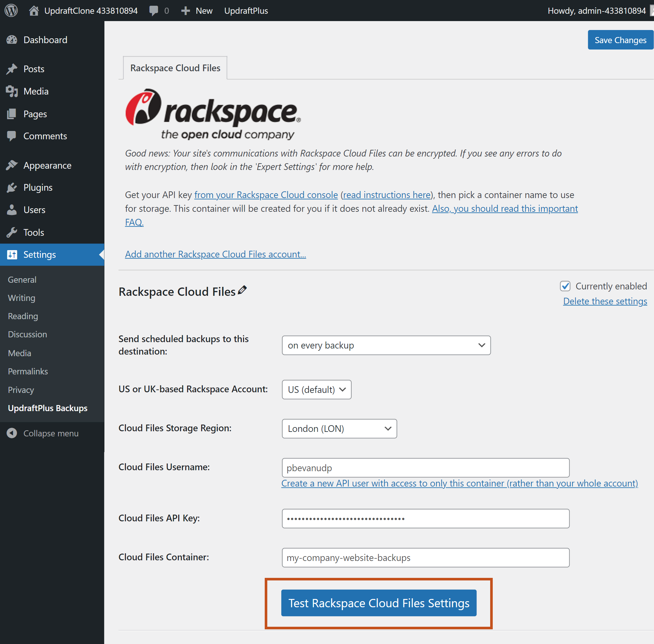This screenshot has height=644, width=654.
Task: Change the US or UK Rackspace Account dropdown
Action: coord(316,389)
